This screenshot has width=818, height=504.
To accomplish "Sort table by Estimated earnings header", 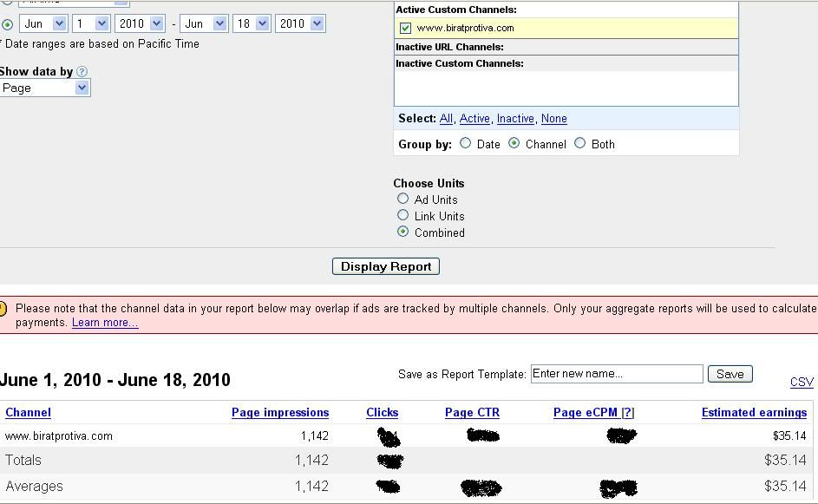I will coord(754,413).
